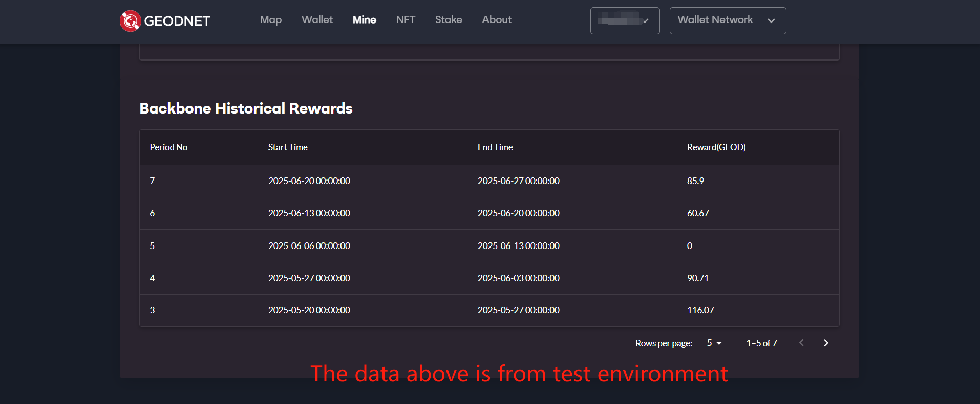Click start time 2025-06-13 00:00:00

click(x=309, y=213)
